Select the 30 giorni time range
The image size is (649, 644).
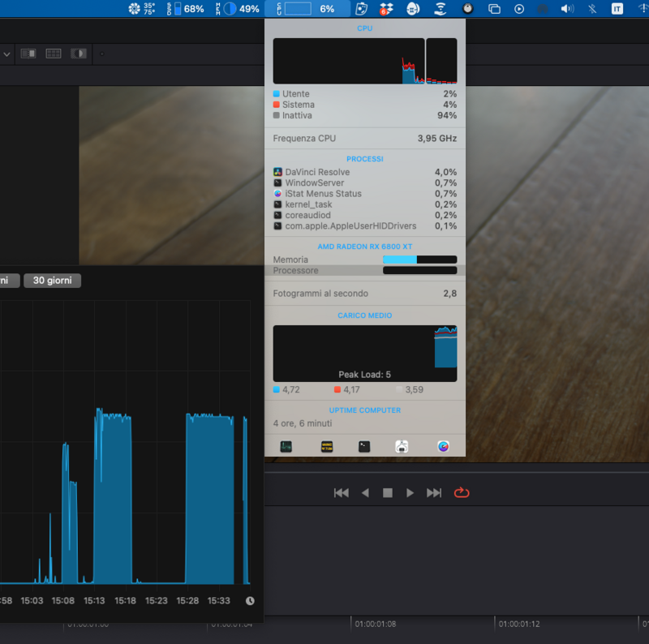click(52, 281)
